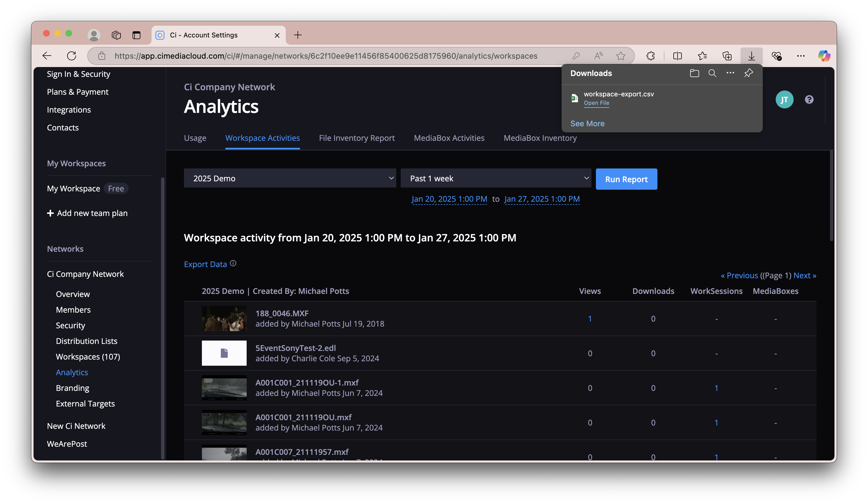
Task: Edit the Jan 27, 2025 end date
Action: pos(542,199)
